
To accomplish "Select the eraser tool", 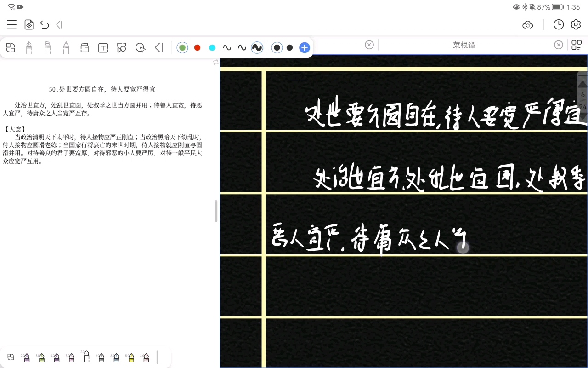I will click(85, 47).
